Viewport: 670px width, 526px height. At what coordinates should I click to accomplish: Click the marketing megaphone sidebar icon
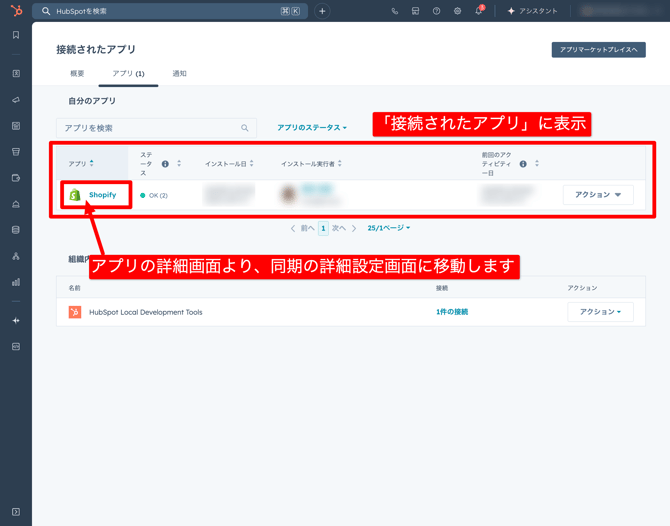[x=15, y=100]
